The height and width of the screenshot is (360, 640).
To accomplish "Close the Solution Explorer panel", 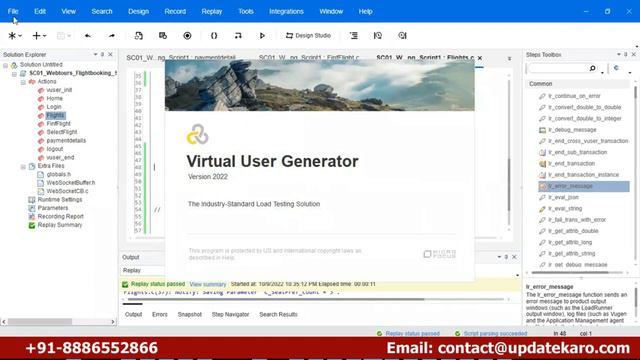I will (110, 54).
